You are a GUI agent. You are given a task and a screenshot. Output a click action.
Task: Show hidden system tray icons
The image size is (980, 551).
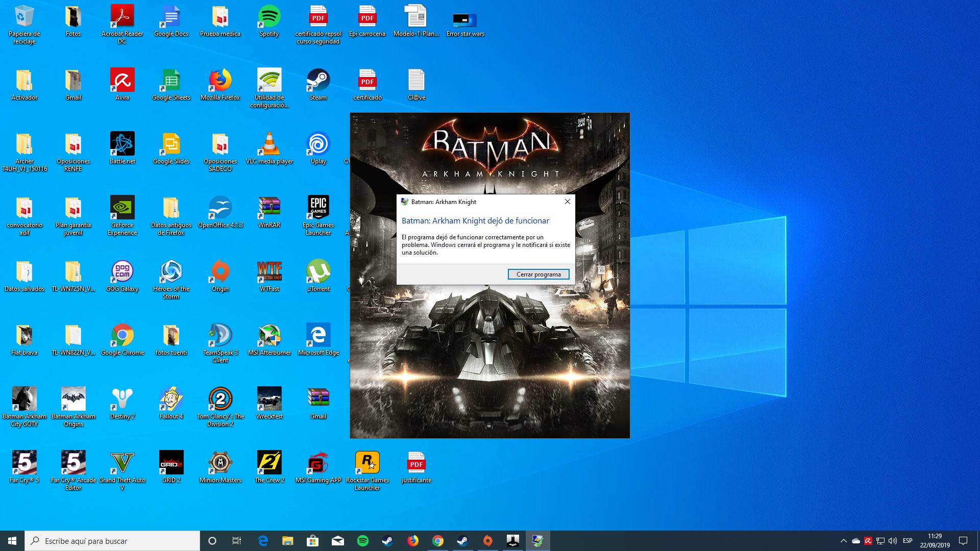point(843,541)
